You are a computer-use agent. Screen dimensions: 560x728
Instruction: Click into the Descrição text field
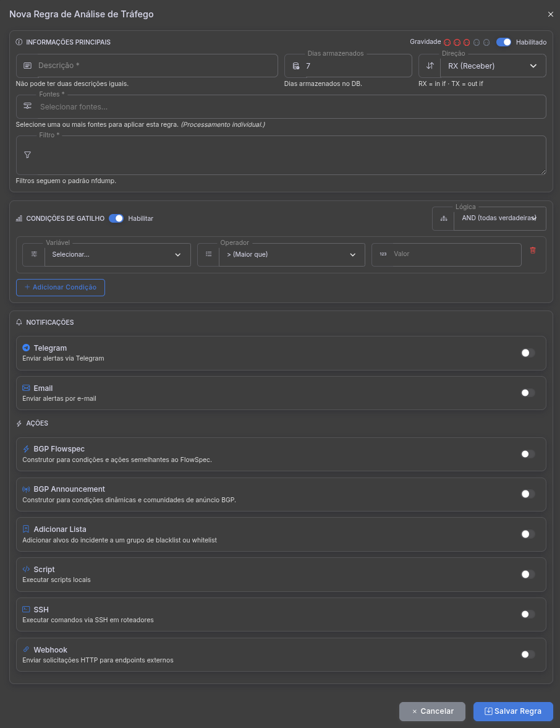point(155,66)
